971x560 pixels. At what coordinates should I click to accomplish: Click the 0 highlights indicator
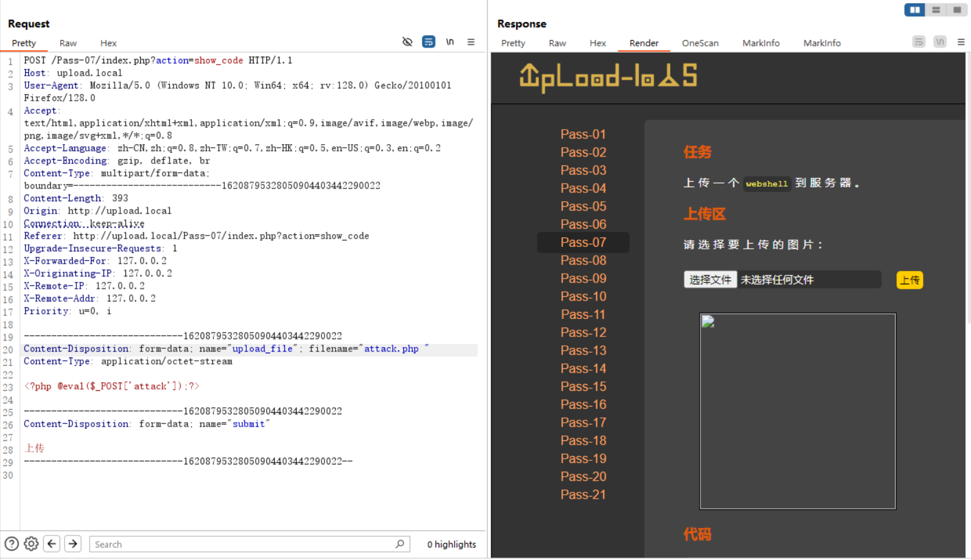(452, 544)
